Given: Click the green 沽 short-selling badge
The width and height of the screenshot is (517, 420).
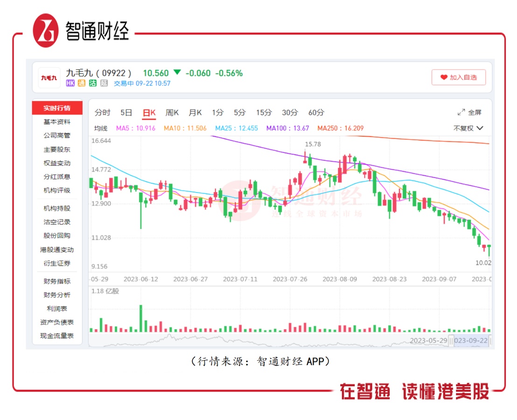Looking at the screenshot, I should (93, 83).
